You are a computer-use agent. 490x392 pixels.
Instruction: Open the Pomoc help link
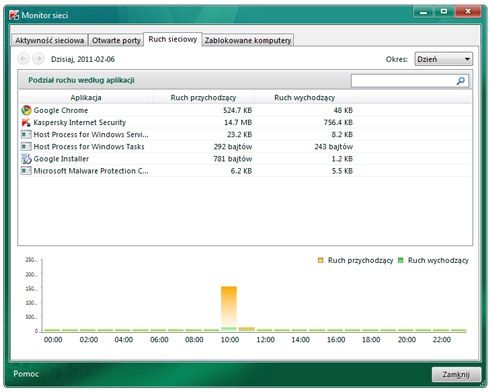[26, 374]
